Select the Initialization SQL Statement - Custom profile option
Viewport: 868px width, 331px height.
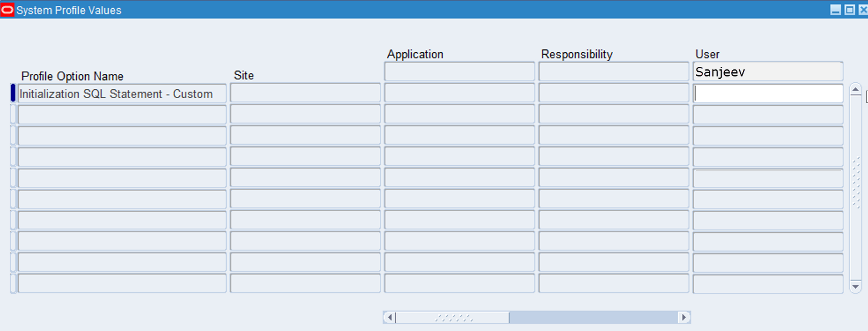122,93
